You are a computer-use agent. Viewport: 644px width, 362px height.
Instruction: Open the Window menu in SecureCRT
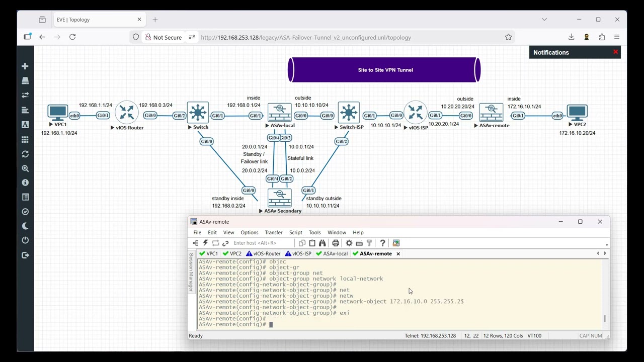tap(337, 233)
